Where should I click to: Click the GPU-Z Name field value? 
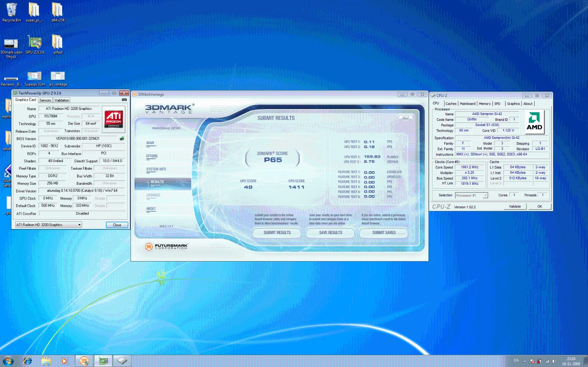[69, 108]
